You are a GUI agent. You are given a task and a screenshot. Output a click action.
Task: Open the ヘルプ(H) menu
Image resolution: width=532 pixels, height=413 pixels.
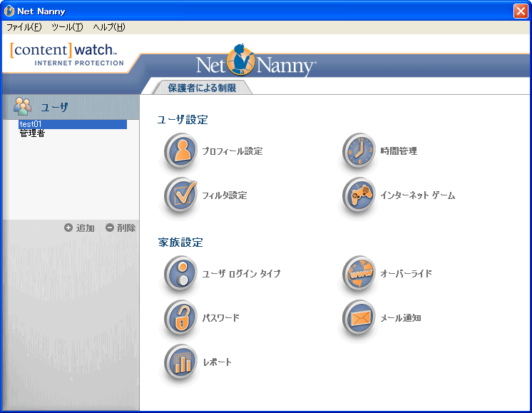point(109,27)
